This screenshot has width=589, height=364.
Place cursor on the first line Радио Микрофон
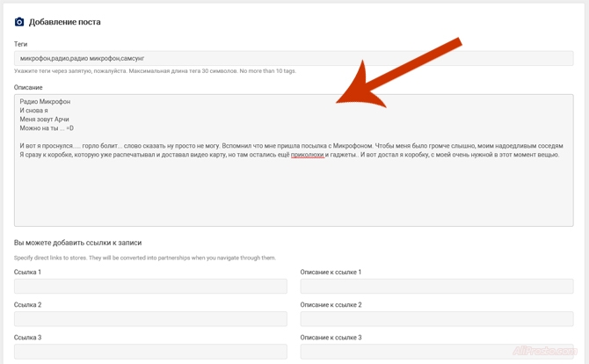pyautogui.click(x=45, y=102)
